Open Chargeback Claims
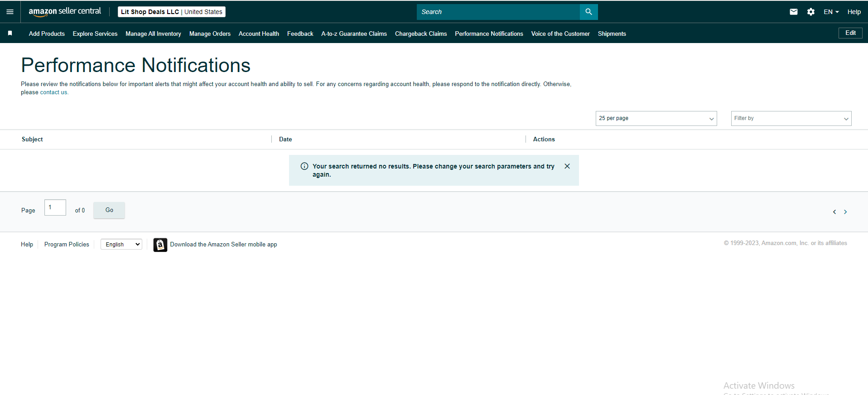Viewport: 868px width, 395px height. click(421, 34)
